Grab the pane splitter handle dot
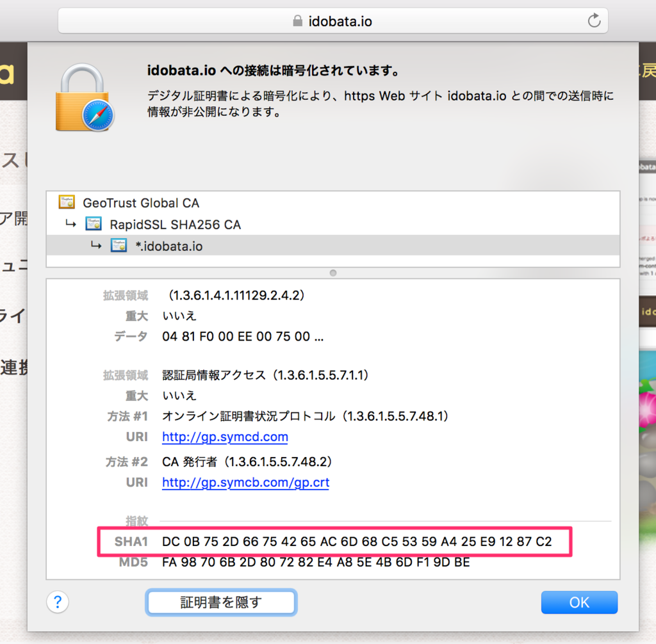Viewport: 656px width, 644px height. click(333, 273)
